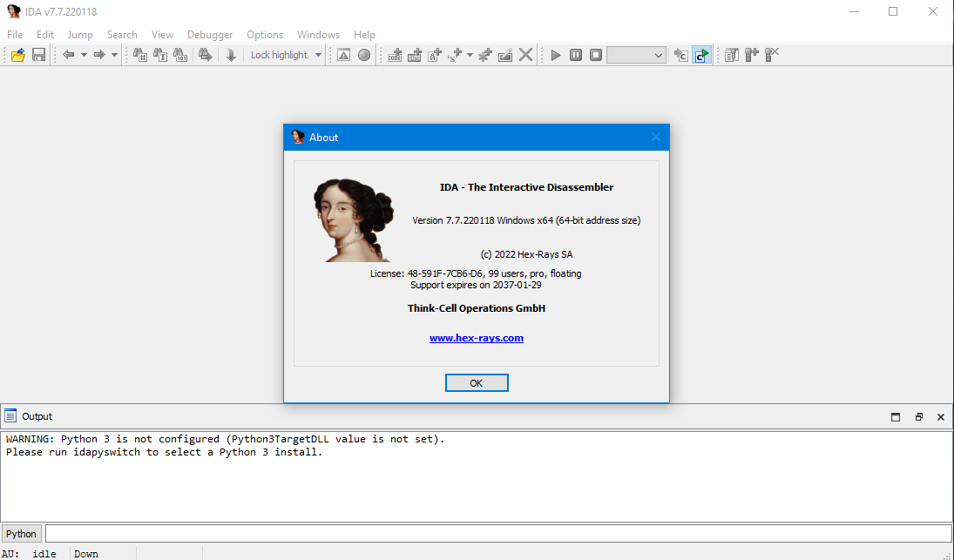Click 'Think-Cell Operations GmbH' text
This screenshot has width=954, height=560.
coord(477,308)
